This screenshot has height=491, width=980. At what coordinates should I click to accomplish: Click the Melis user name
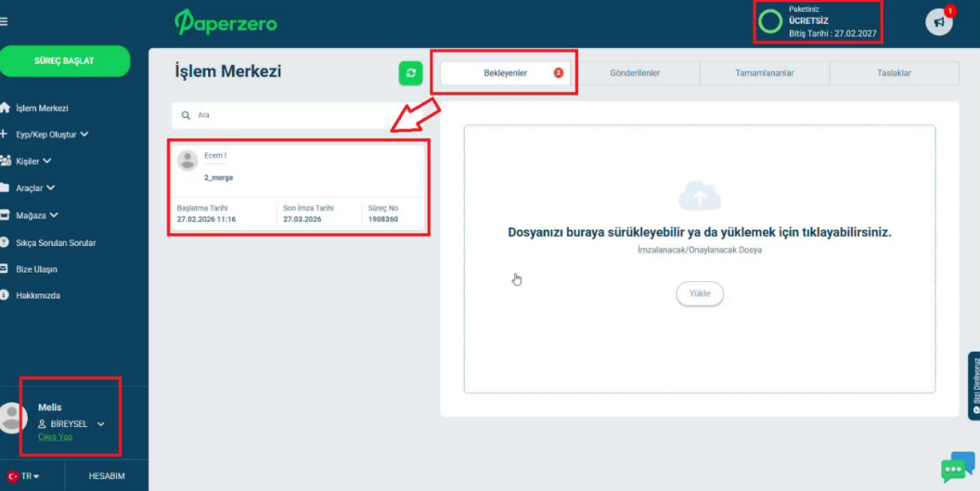click(50, 407)
